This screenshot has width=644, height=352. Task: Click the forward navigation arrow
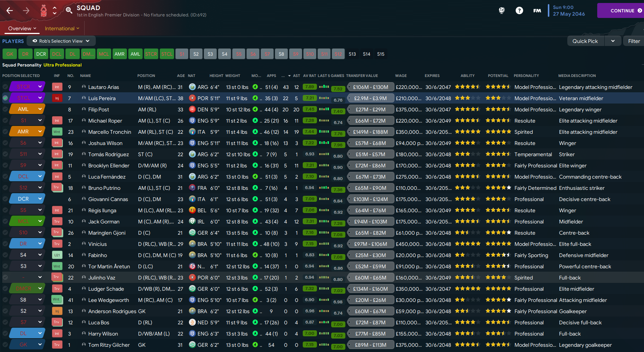(26, 10)
